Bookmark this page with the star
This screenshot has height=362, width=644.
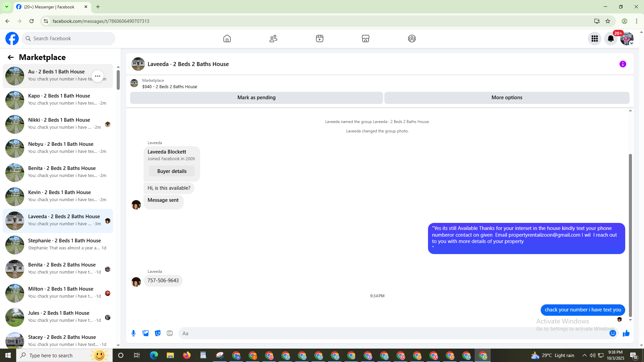click(x=608, y=21)
